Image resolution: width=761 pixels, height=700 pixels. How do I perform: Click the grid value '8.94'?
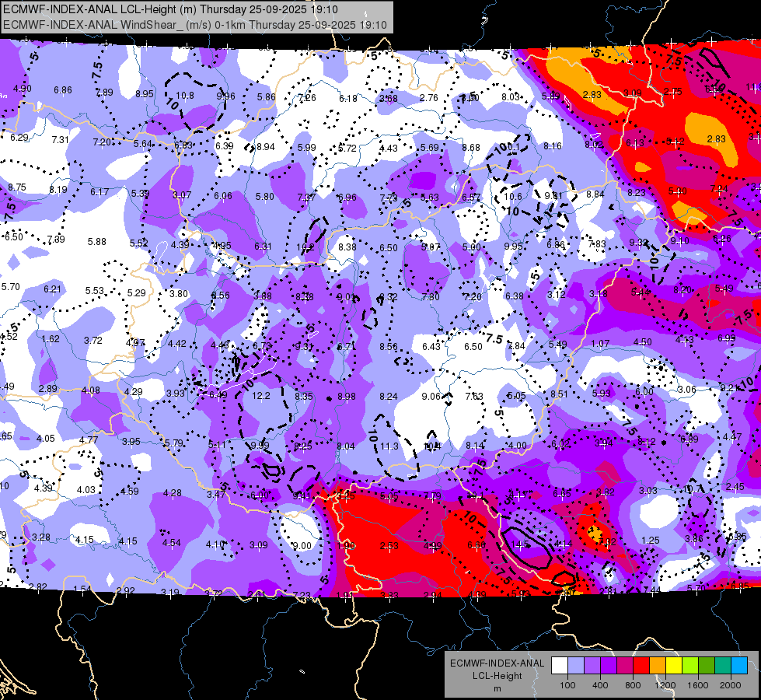coord(266,146)
